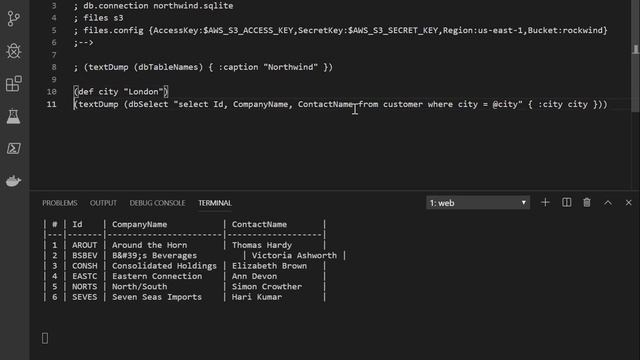Click line number 10 in gutter
640x360 pixels.
(x=51, y=92)
